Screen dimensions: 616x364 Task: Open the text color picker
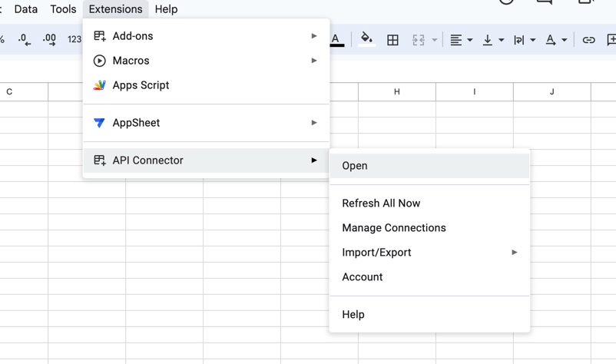[336, 40]
